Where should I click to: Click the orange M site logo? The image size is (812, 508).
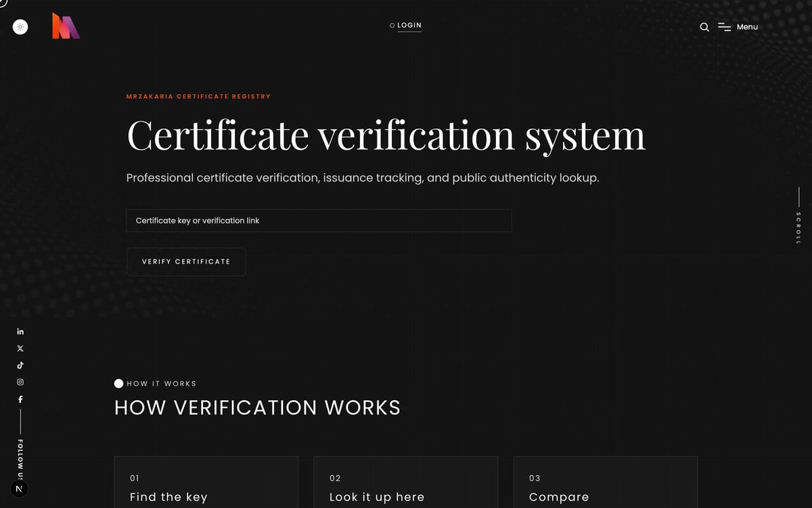point(66,26)
